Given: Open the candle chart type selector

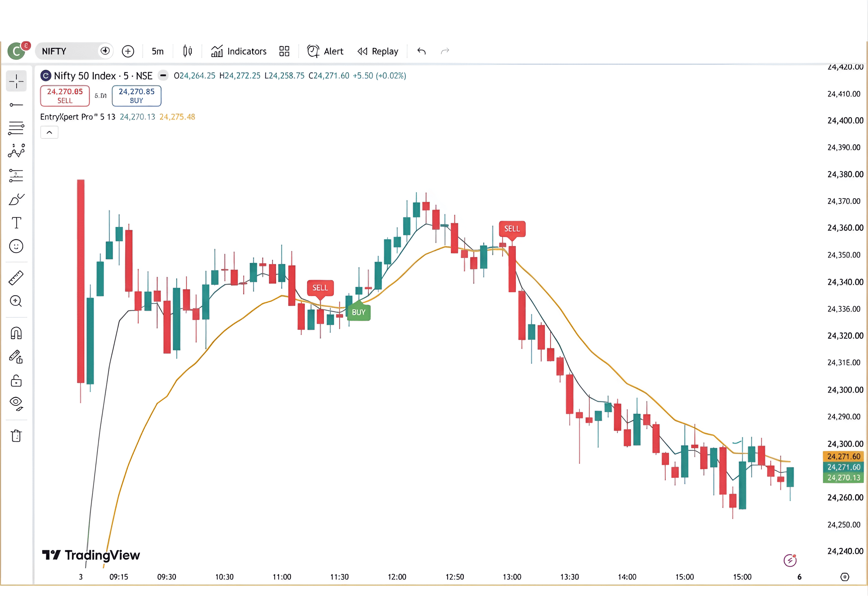Looking at the screenshot, I should [188, 51].
